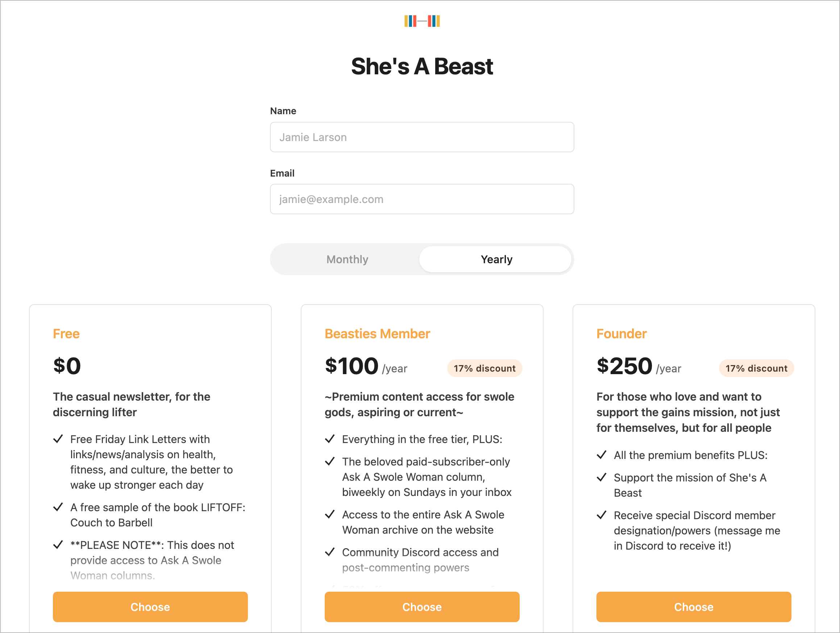Viewport: 840px width, 633px height.
Task: Click the checkmark beside LIFTOFF book sample
Action: click(x=58, y=507)
